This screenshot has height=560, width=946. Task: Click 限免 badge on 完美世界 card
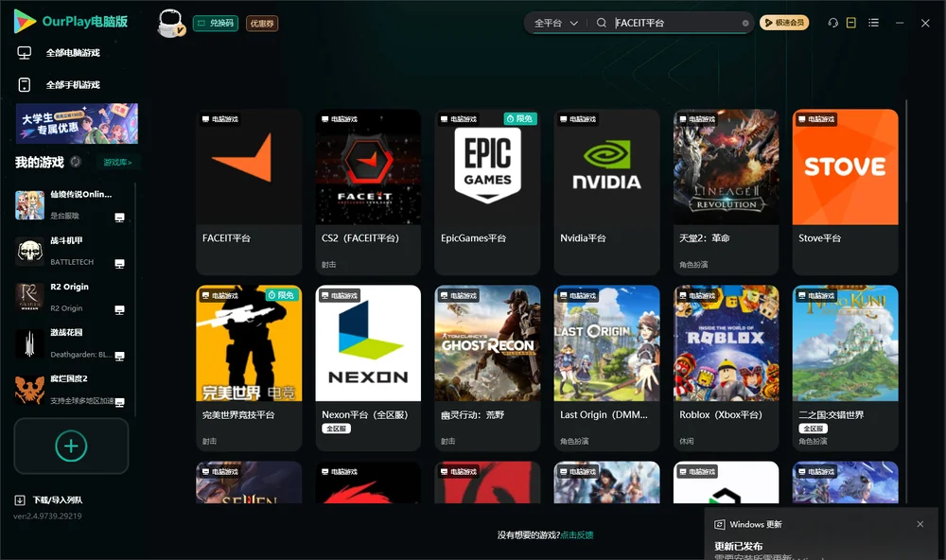coord(282,295)
